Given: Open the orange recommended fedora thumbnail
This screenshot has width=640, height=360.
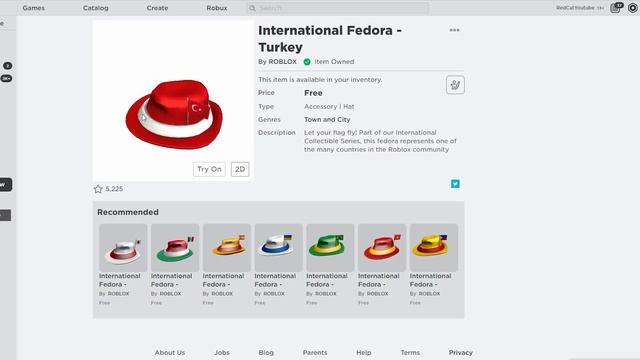Looking at the screenshot, I should pyautogui.click(x=227, y=248).
